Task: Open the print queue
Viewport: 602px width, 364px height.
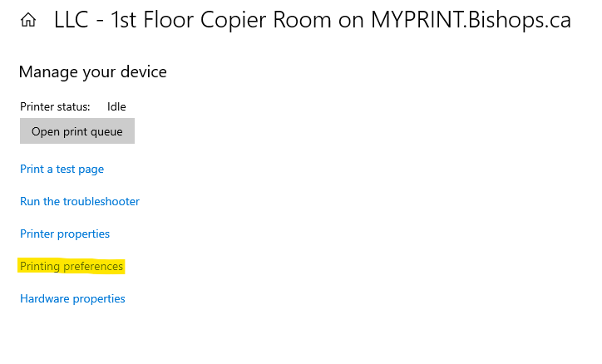Action: (77, 131)
